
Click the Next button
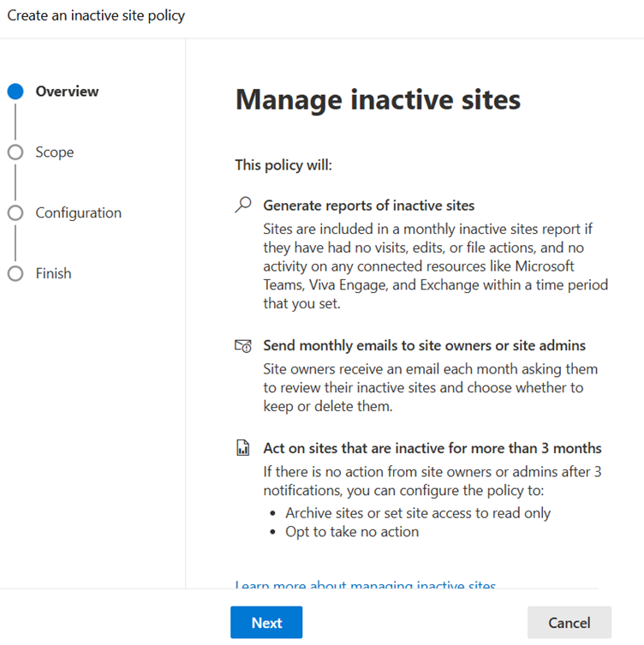tap(266, 623)
